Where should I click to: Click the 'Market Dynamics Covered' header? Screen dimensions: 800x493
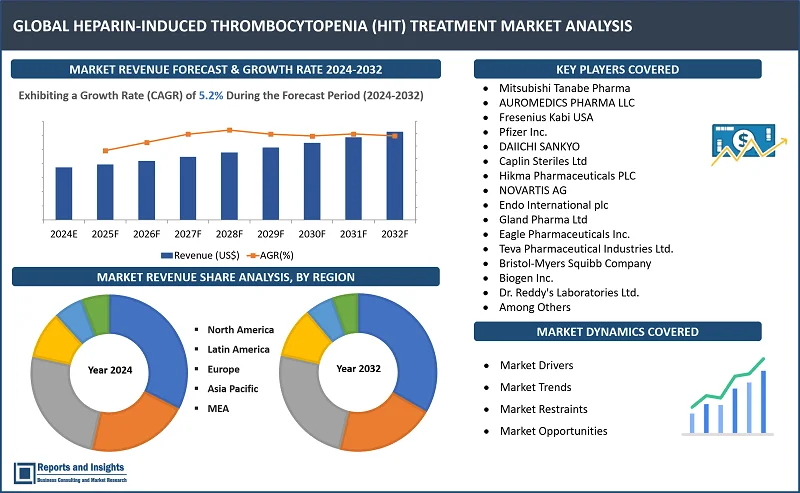pyautogui.click(x=617, y=332)
